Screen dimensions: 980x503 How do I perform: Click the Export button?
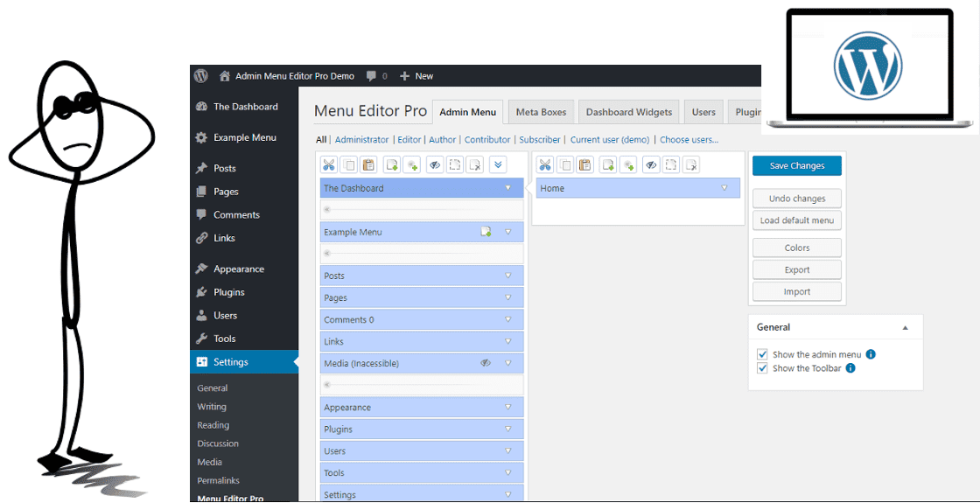pos(797,269)
